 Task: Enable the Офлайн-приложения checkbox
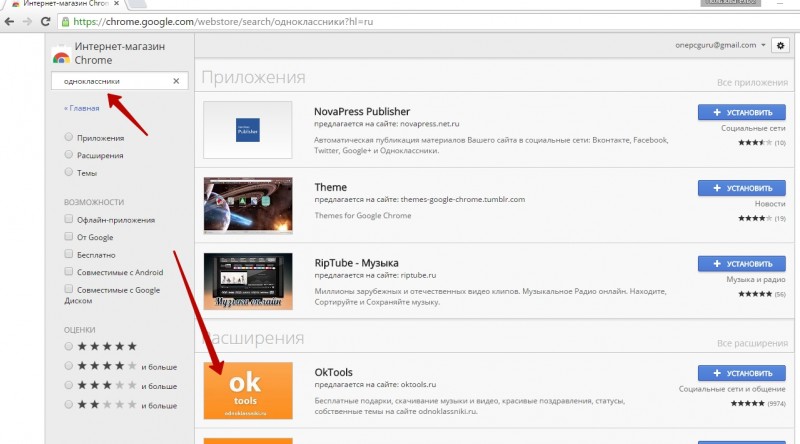pos(68,219)
